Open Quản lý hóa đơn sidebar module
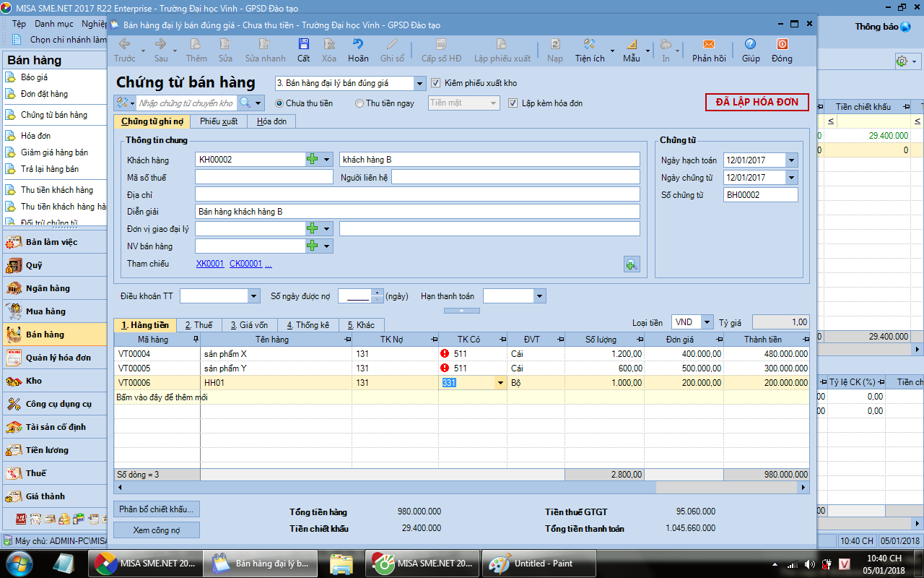This screenshot has height=578, width=924. (55, 358)
